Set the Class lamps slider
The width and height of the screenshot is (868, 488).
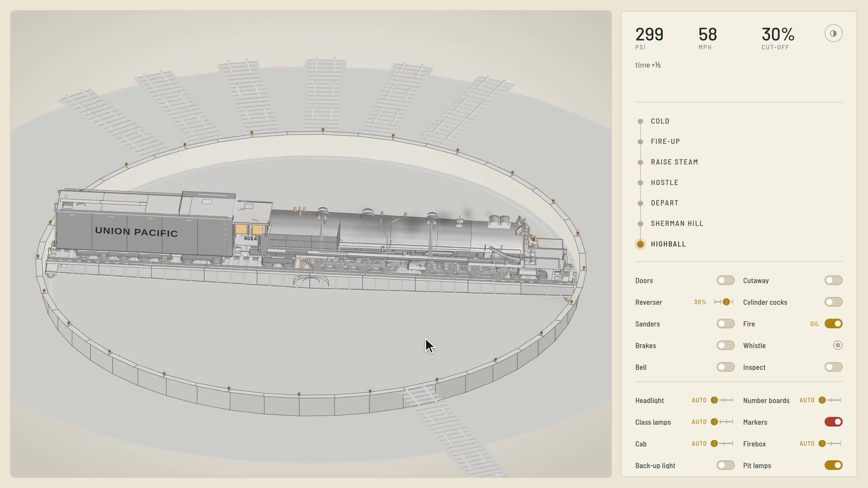click(722, 422)
